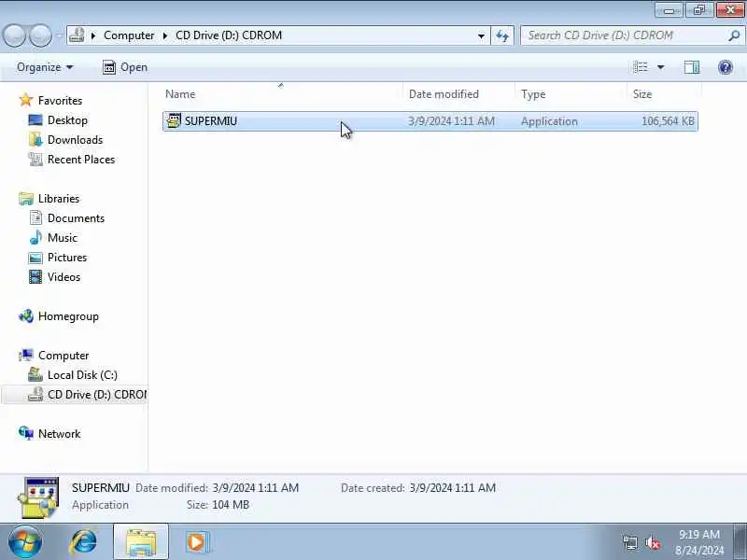This screenshot has width=747, height=560.
Task: Open the recent pages dropdown near Back button
Action: tap(59, 35)
